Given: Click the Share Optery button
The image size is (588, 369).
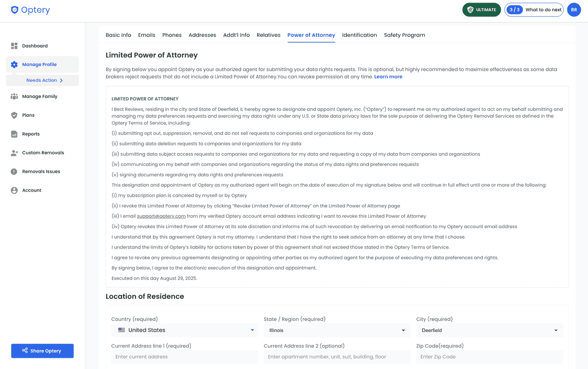Looking at the screenshot, I should [x=43, y=351].
